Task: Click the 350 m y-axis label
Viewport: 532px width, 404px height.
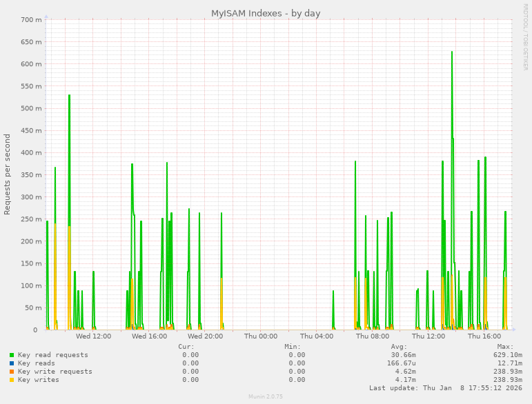Action: [x=31, y=175]
